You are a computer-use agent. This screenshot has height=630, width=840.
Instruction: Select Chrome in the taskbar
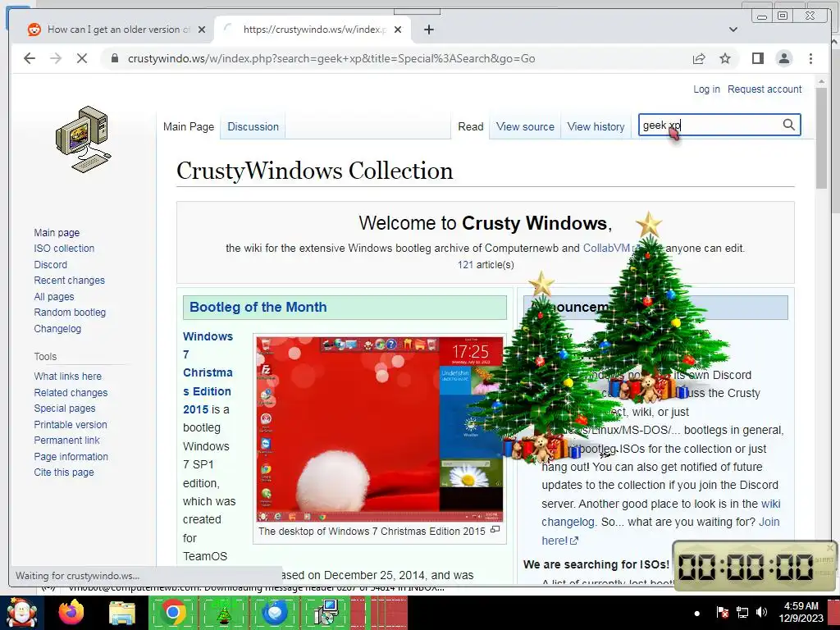(172, 613)
